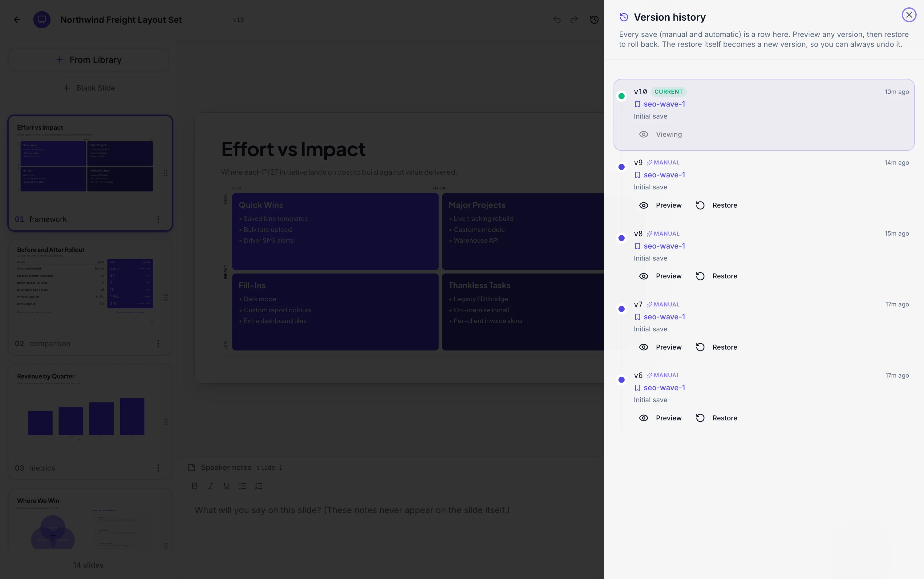924x579 pixels.
Task: Click the seo-wave-1 bookmark link on v8
Action: tap(660, 246)
